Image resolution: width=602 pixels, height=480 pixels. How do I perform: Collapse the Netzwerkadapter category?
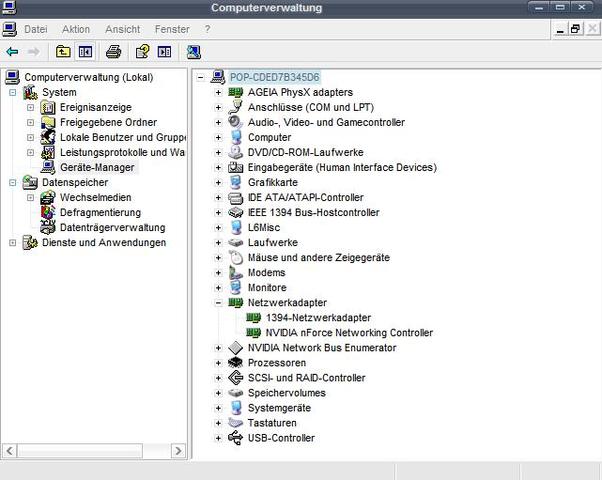pos(218,303)
